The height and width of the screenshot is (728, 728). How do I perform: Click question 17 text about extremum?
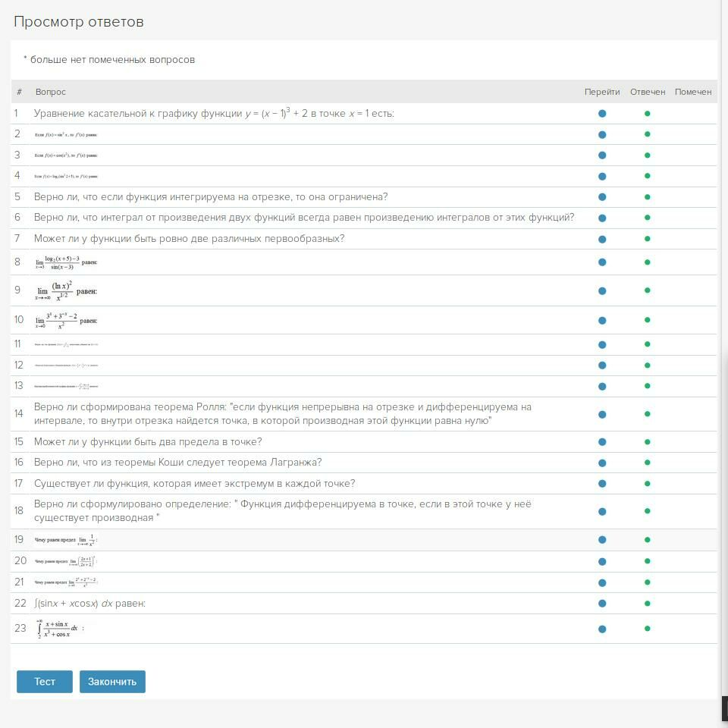194,484
